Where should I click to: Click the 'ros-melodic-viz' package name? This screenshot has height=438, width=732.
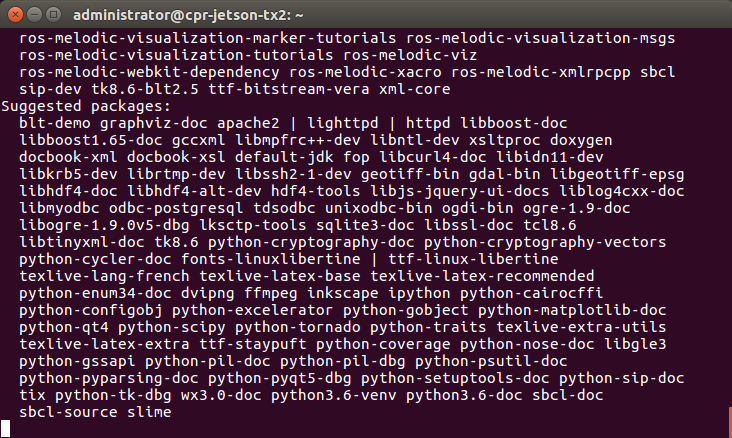click(x=408, y=54)
